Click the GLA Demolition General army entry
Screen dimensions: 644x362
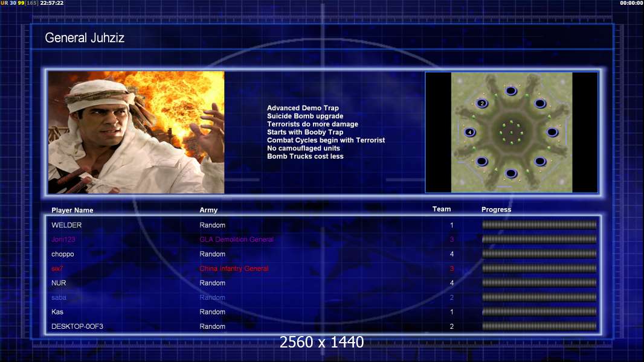pyautogui.click(x=237, y=240)
